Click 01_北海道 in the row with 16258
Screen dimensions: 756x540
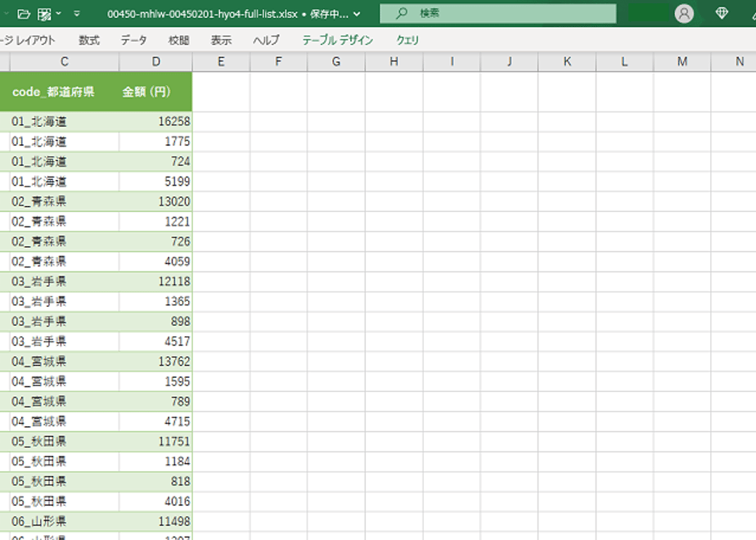pos(64,121)
